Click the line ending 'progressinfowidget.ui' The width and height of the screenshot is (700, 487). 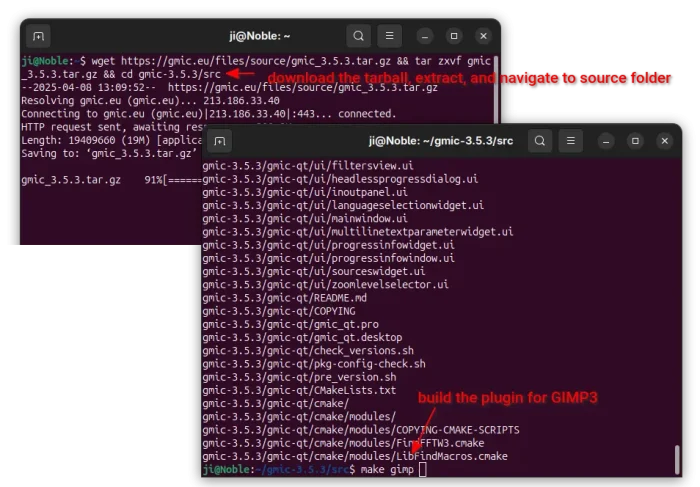click(x=329, y=245)
